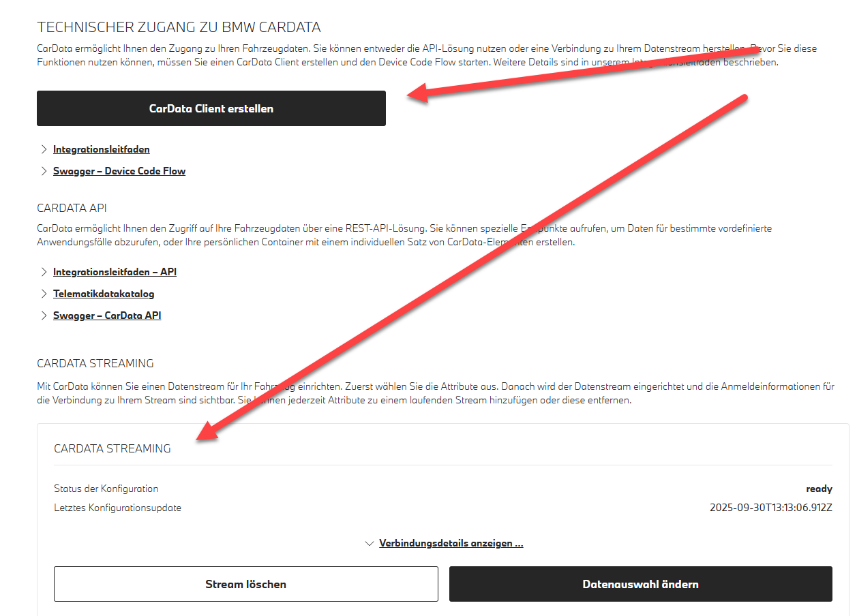Open the Integrationsleitfaden link

[102, 149]
